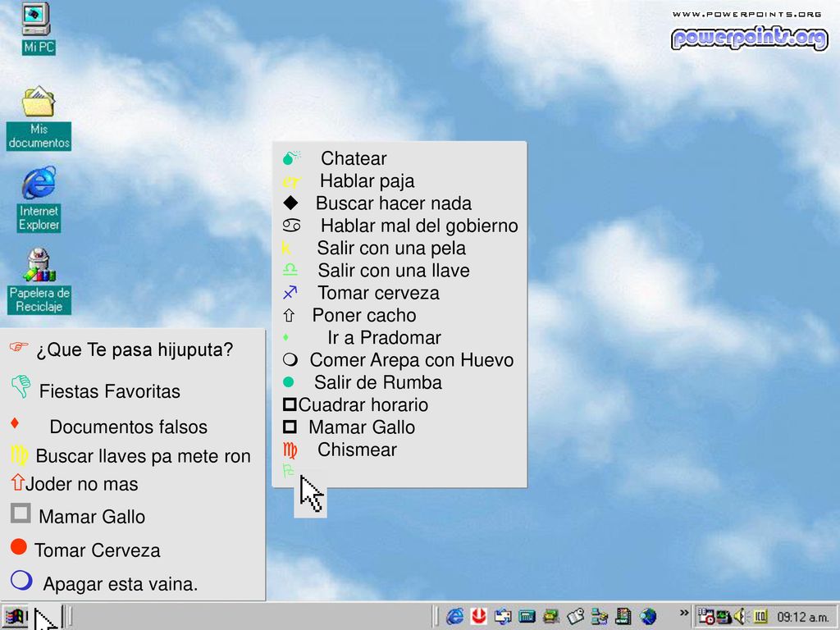
Task: Select Chismear
Action: point(357,450)
